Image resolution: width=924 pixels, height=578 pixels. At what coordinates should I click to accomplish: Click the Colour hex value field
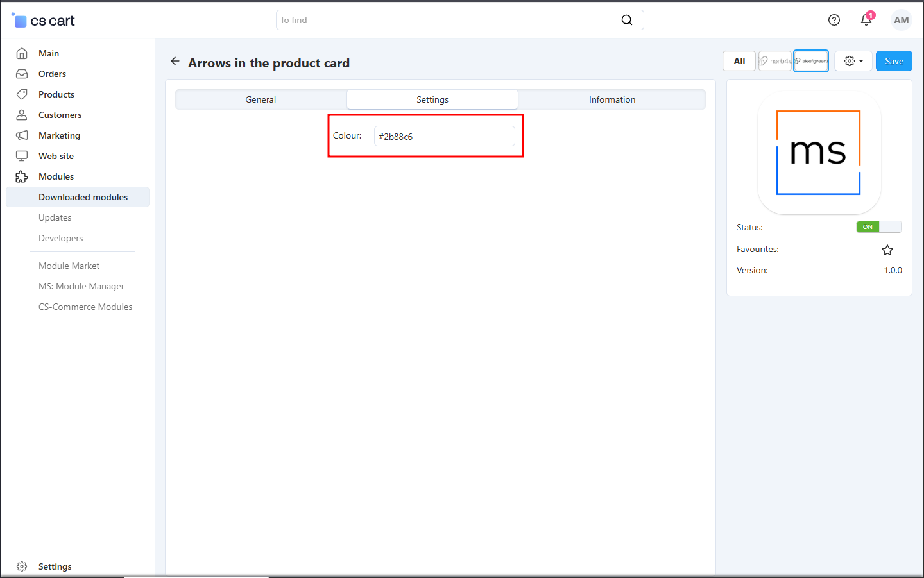click(444, 137)
